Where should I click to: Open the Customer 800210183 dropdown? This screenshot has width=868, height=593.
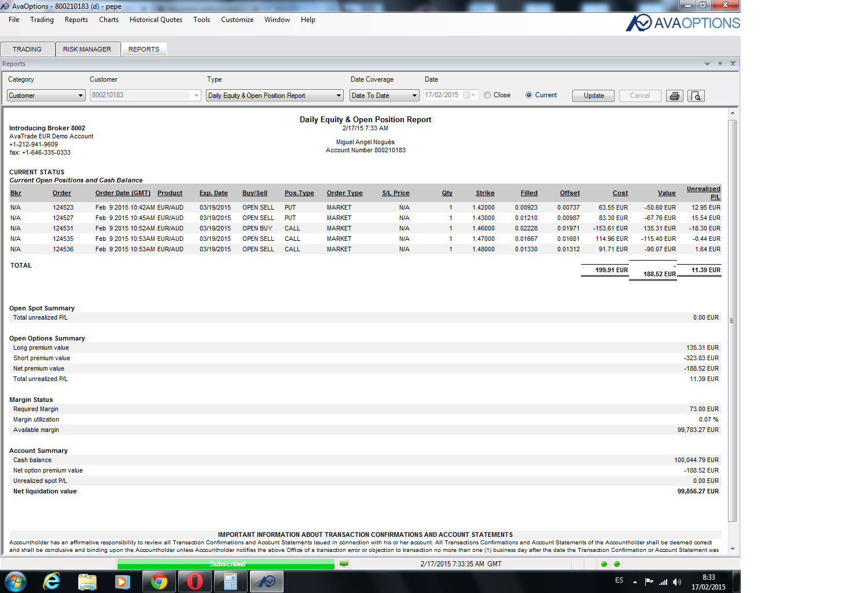tap(145, 96)
